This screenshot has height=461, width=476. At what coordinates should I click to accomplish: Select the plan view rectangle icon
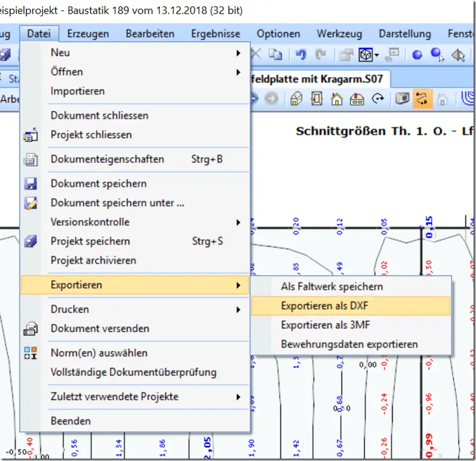[x=317, y=99]
